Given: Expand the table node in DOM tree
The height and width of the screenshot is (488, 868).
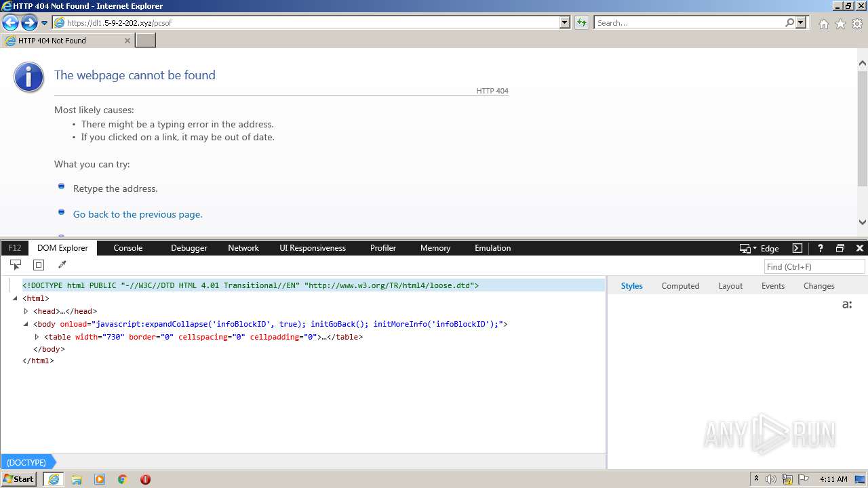Looking at the screenshot, I should click(x=37, y=337).
